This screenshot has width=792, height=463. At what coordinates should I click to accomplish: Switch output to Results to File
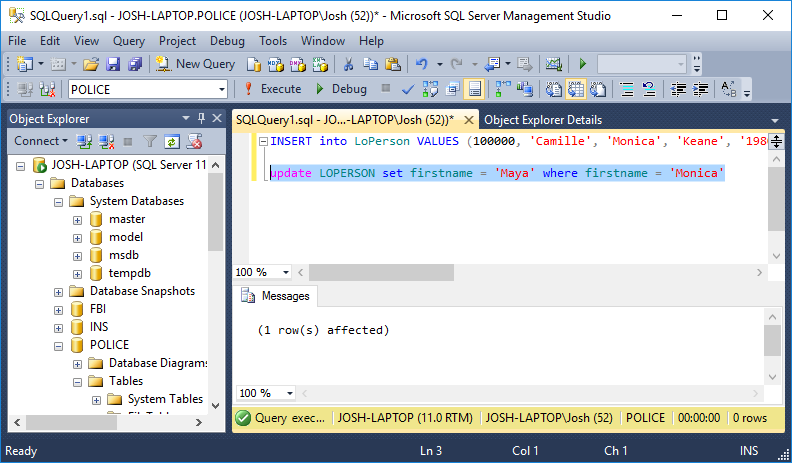pos(598,89)
